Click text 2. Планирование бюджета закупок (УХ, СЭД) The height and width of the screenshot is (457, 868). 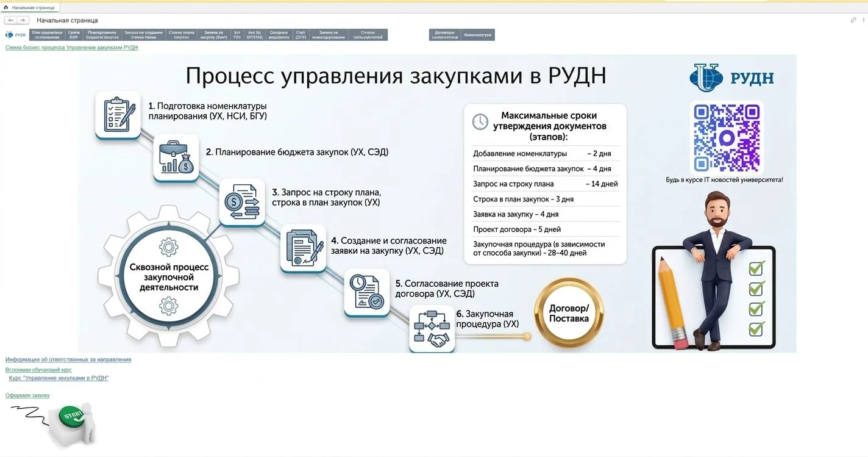pyautogui.click(x=297, y=152)
